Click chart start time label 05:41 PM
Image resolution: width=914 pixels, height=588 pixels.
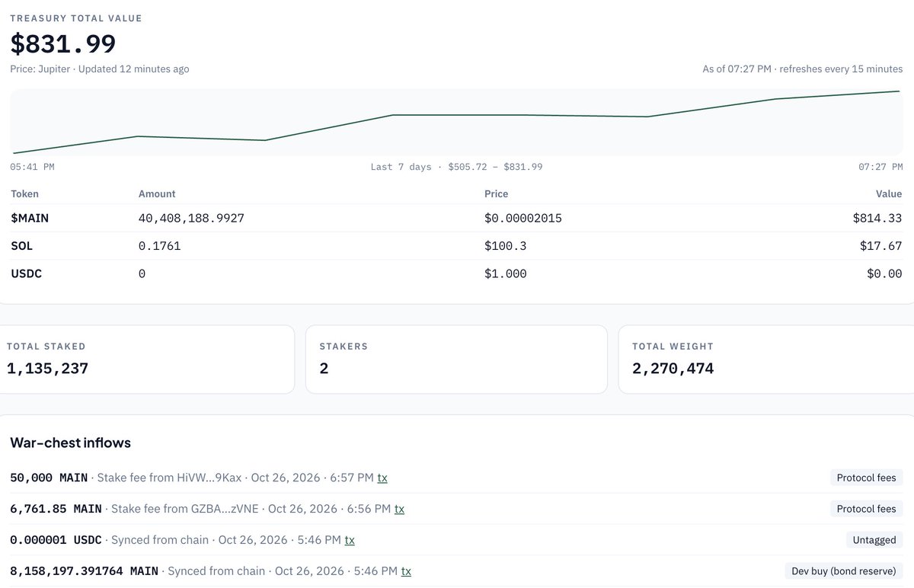[32, 167]
